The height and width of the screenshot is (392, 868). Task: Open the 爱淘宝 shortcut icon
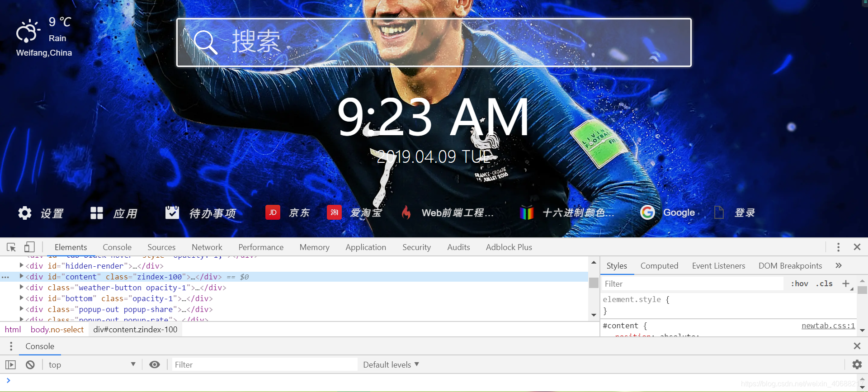(x=334, y=213)
